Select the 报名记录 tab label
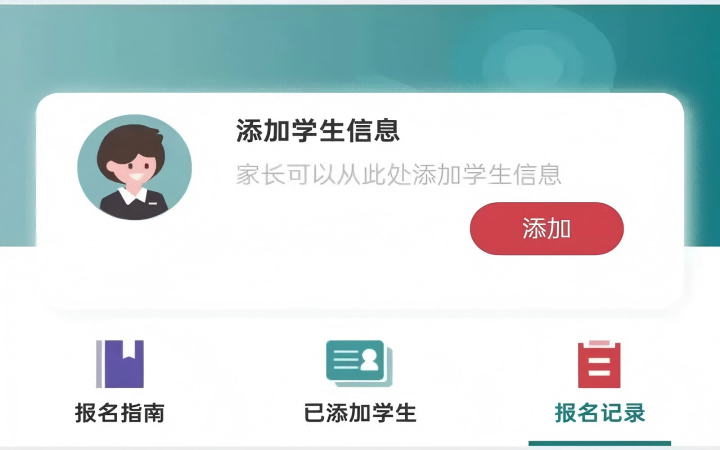This screenshot has height=450, width=720. [600, 412]
